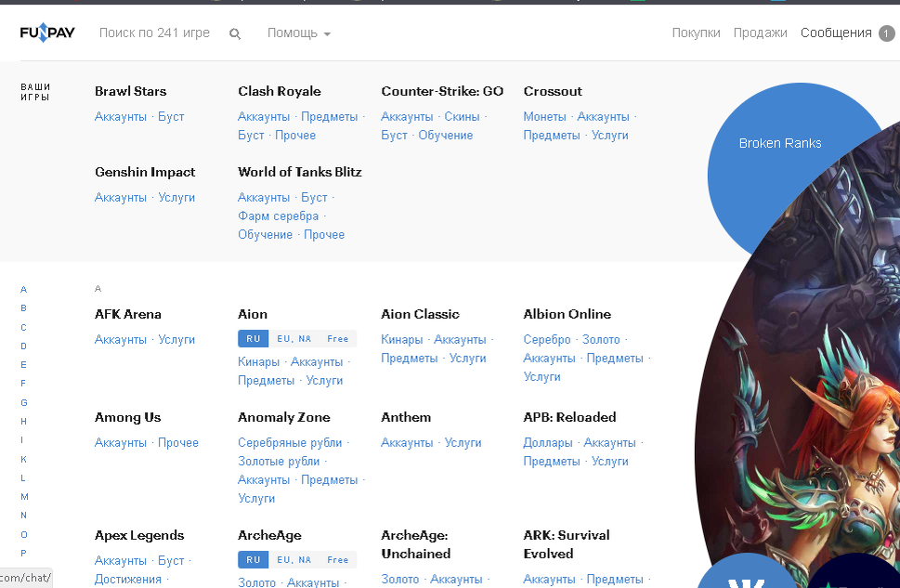The height and width of the screenshot is (588, 900).
Task: Open Кинары under Aion Classic
Action: point(402,339)
